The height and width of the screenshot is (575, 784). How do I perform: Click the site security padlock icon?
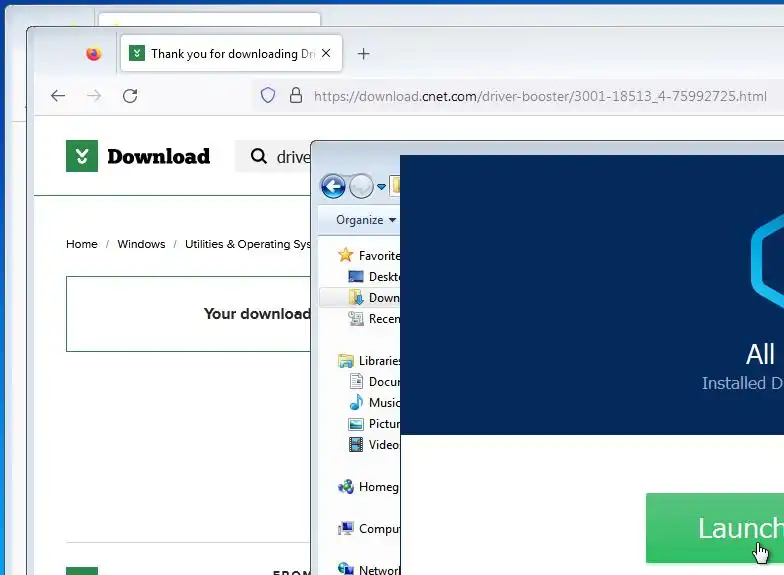click(x=296, y=95)
